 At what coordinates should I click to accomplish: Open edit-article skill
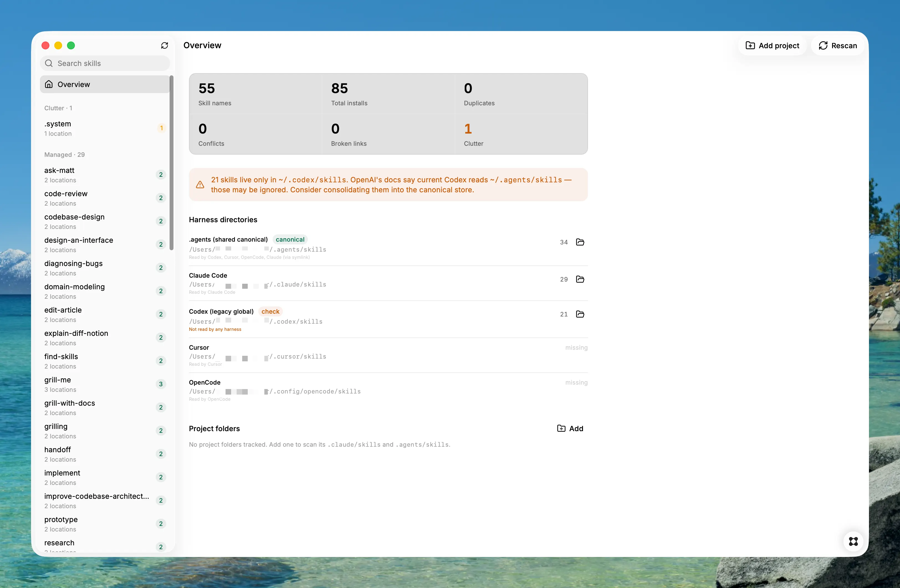click(x=105, y=314)
